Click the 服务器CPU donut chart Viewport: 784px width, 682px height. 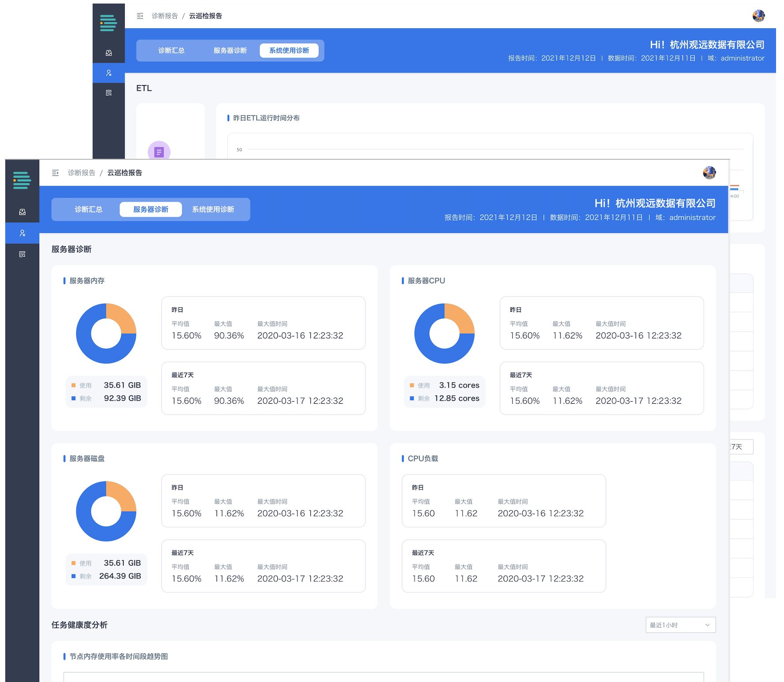click(x=444, y=334)
